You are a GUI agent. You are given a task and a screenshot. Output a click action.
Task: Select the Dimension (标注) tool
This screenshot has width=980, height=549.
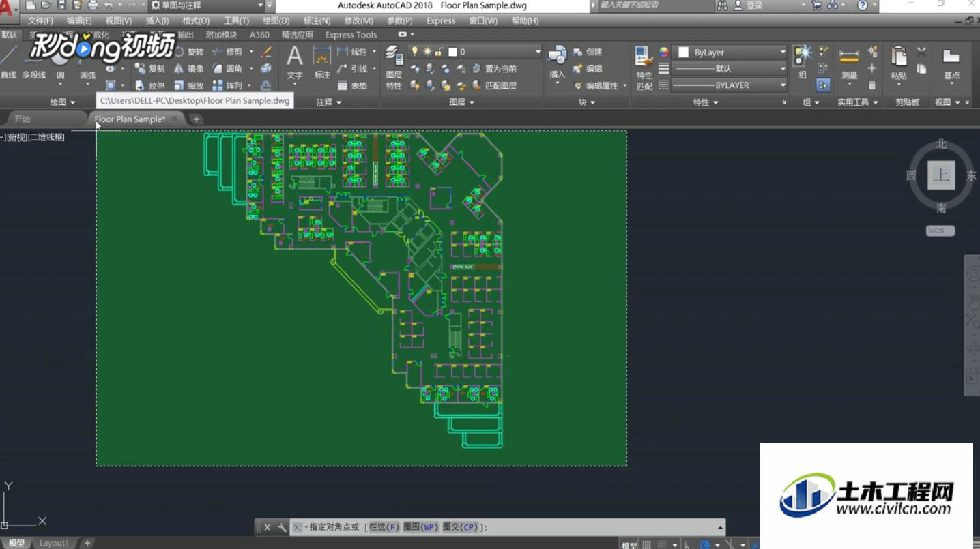pos(322,63)
